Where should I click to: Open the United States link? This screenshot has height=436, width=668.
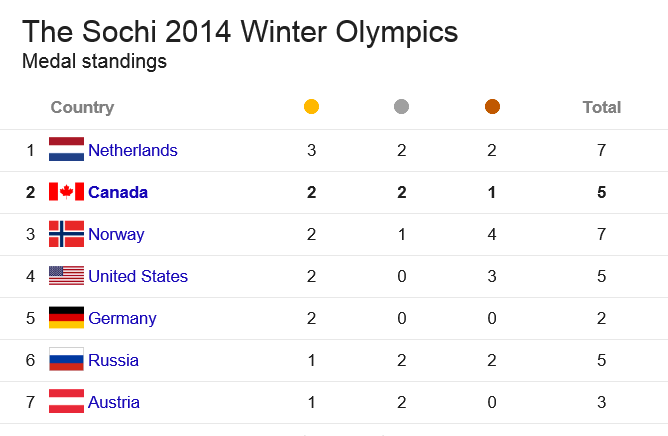pos(138,276)
